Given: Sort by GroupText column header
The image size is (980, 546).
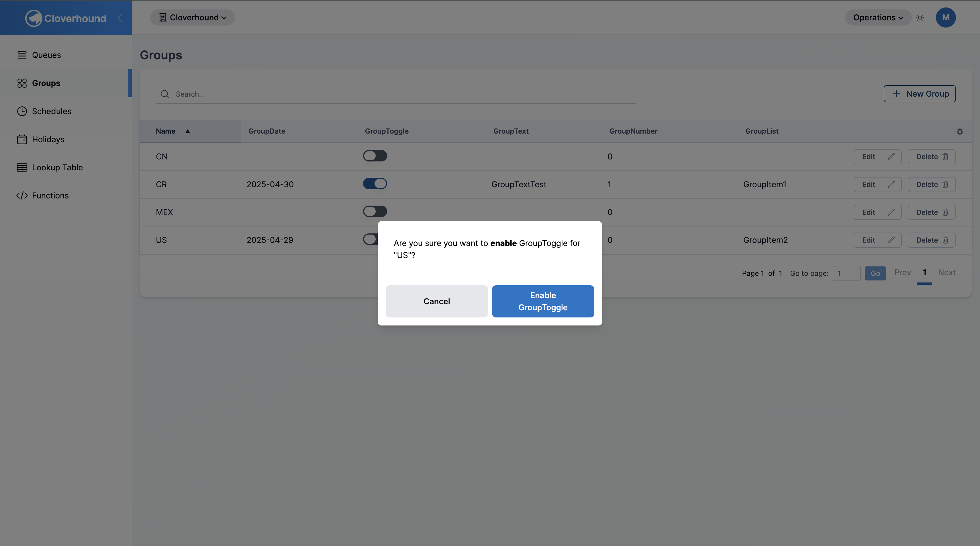Looking at the screenshot, I should coord(511,131).
